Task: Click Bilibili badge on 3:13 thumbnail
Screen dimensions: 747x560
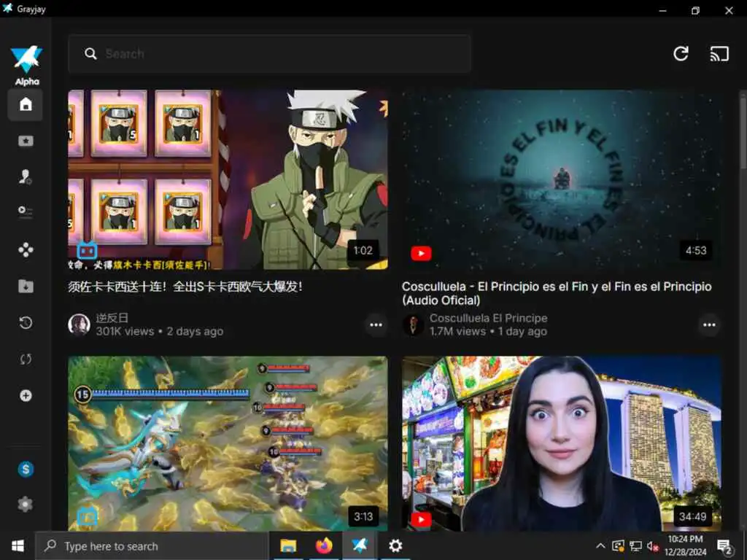Action: 88,516
